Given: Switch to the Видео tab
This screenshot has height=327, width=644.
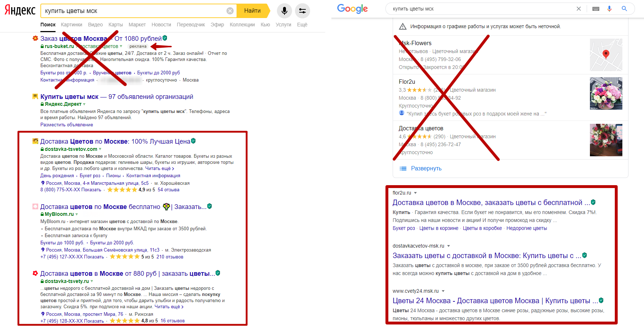Looking at the screenshot, I should click(x=95, y=25).
